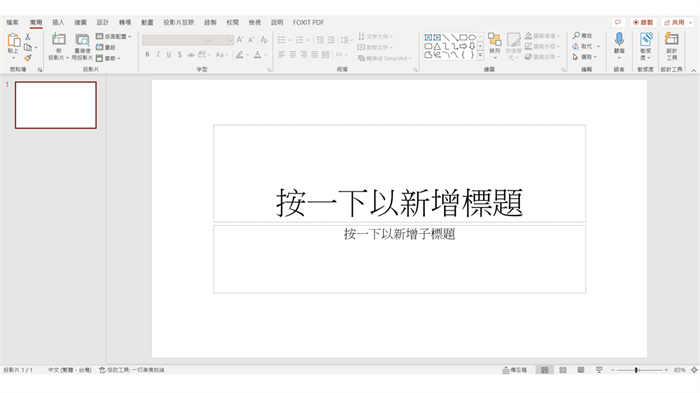Image resolution: width=700 pixels, height=393 pixels.
Task: Open the font size dropdown
Action: [230, 40]
